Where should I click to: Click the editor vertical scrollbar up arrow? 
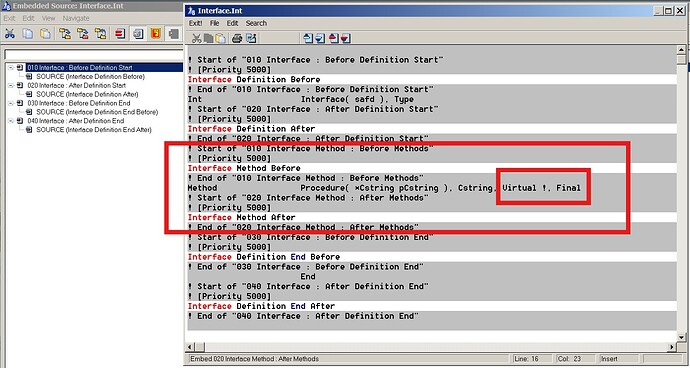[x=681, y=50]
